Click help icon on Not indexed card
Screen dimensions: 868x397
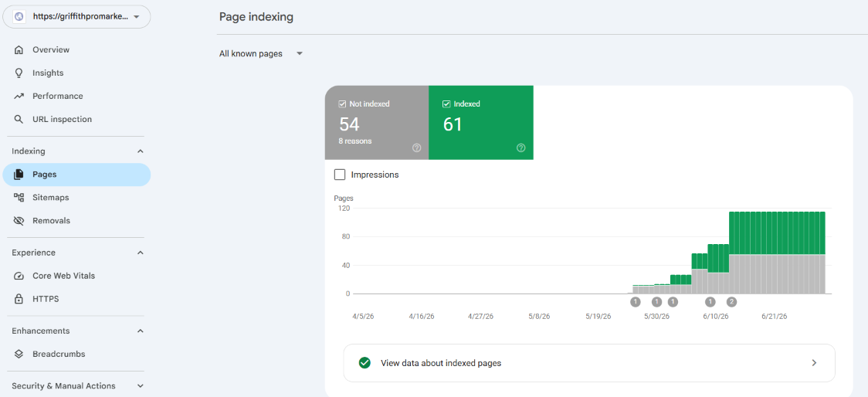point(417,148)
